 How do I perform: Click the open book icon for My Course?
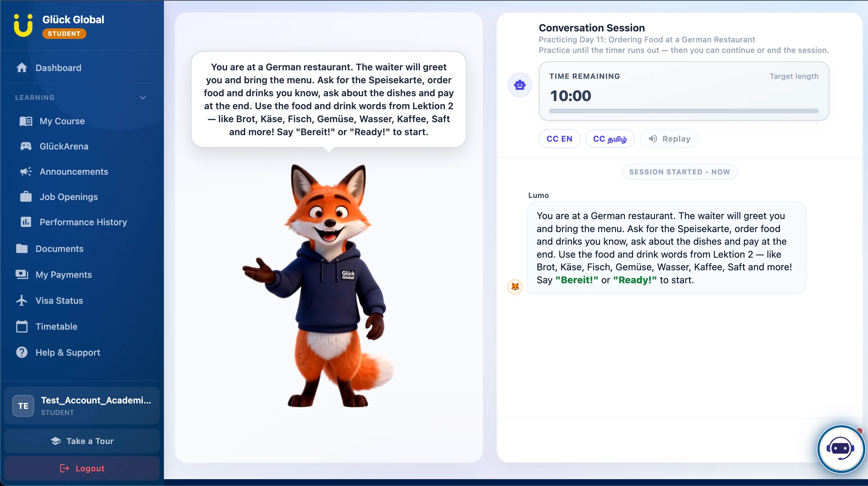(x=26, y=121)
